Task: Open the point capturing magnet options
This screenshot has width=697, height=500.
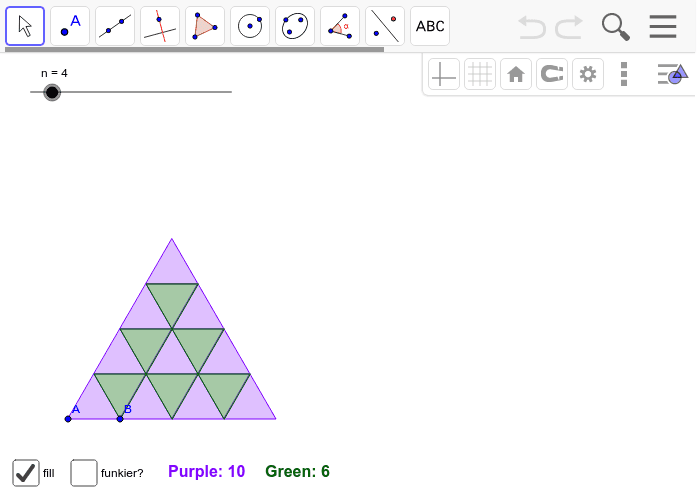Action: tap(552, 74)
